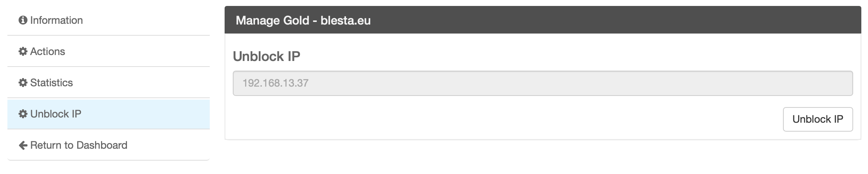The height and width of the screenshot is (174, 868).
Task: Click the dark header bar's empty area
Action: [x=594, y=20]
